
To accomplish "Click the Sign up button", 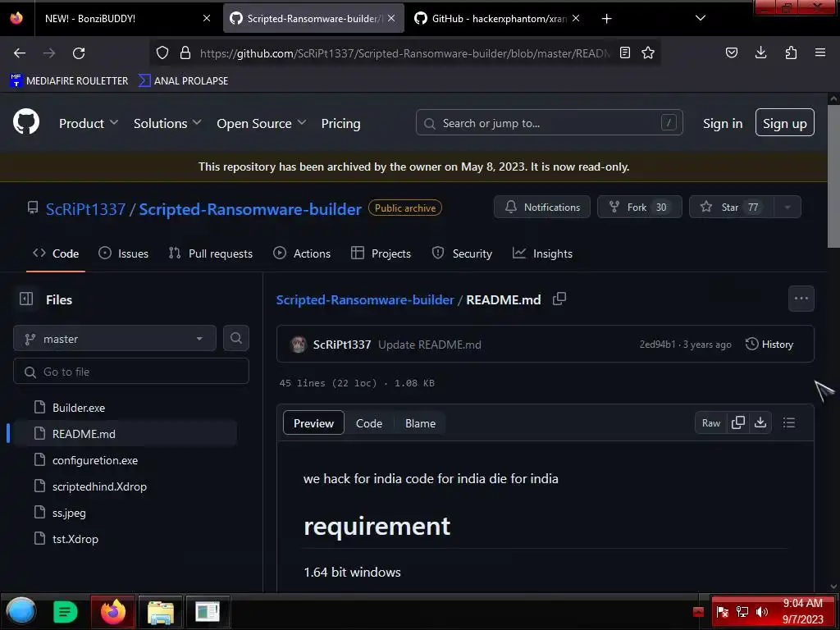I will pyautogui.click(x=785, y=123).
